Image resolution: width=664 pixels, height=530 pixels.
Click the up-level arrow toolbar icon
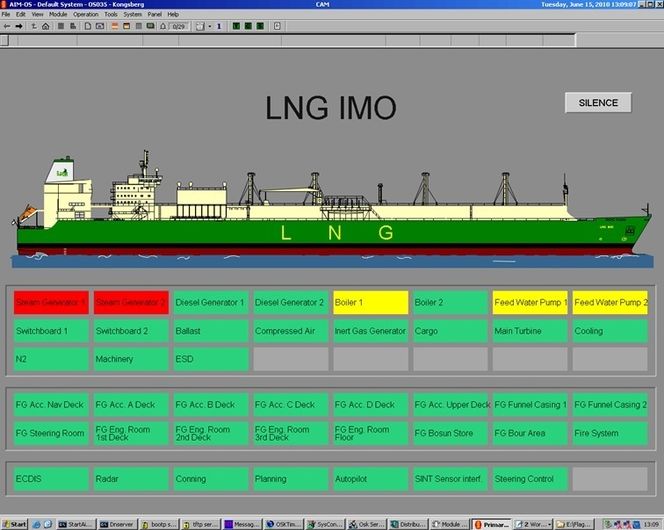pyautogui.click(x=32, y=25)
